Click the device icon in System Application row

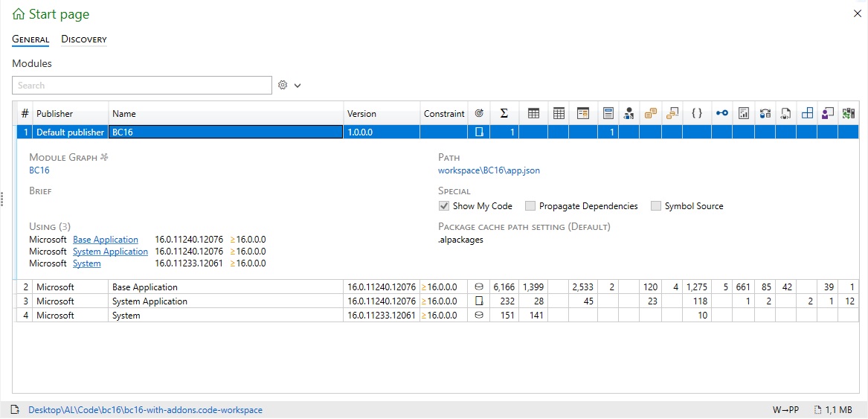[480, 301]
